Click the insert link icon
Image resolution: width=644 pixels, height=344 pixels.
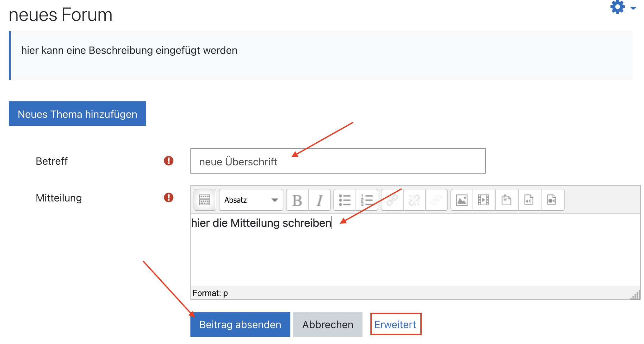click(392, 200)
